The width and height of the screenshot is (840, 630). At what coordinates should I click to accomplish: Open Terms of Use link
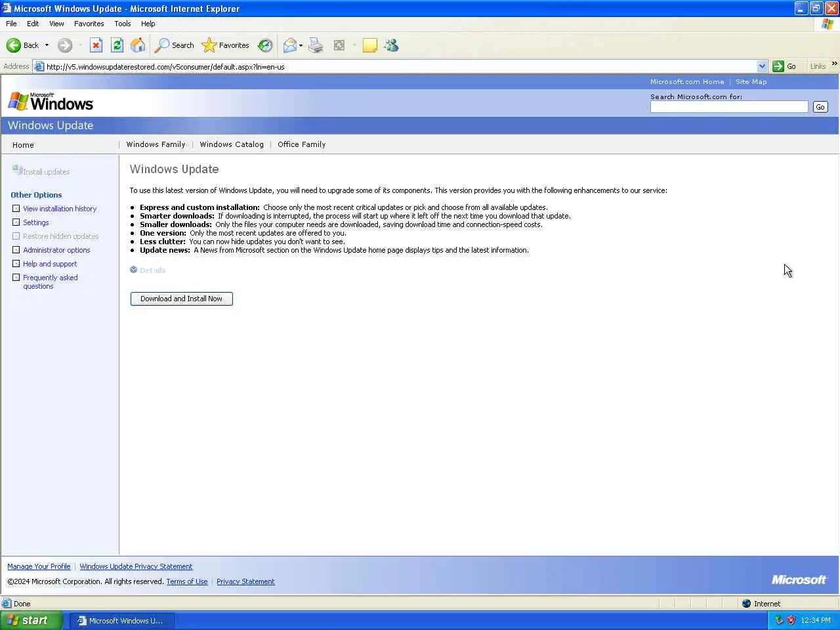coord(187,581)
